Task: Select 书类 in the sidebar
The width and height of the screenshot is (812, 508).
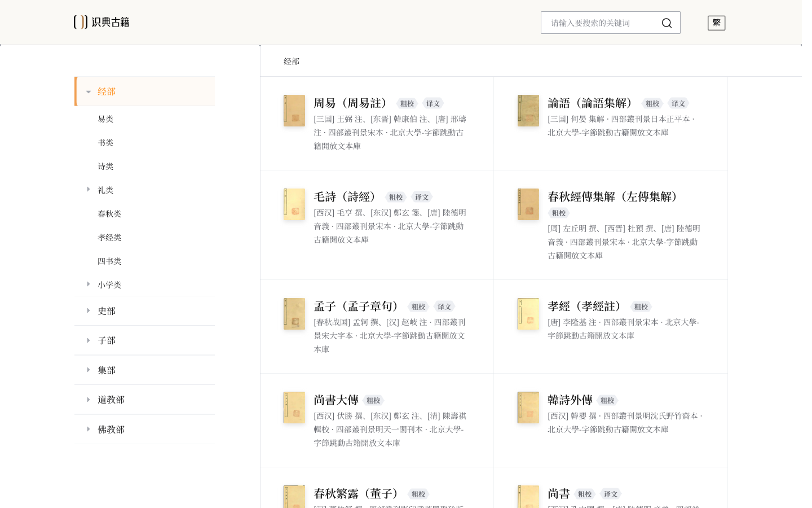Action: [x=105, y=143]
